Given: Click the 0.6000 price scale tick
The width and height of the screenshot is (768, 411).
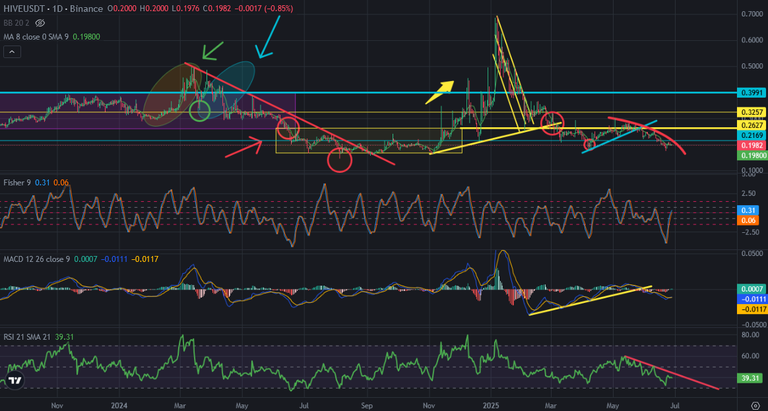Looking at the screenshot, I should pos(753,41).
